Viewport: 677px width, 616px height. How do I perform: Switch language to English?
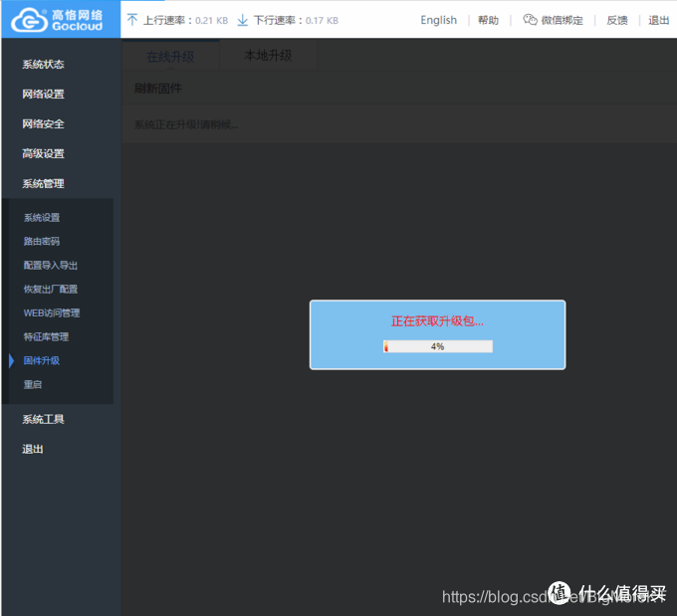pyautogui.click(x=438, y=20)
